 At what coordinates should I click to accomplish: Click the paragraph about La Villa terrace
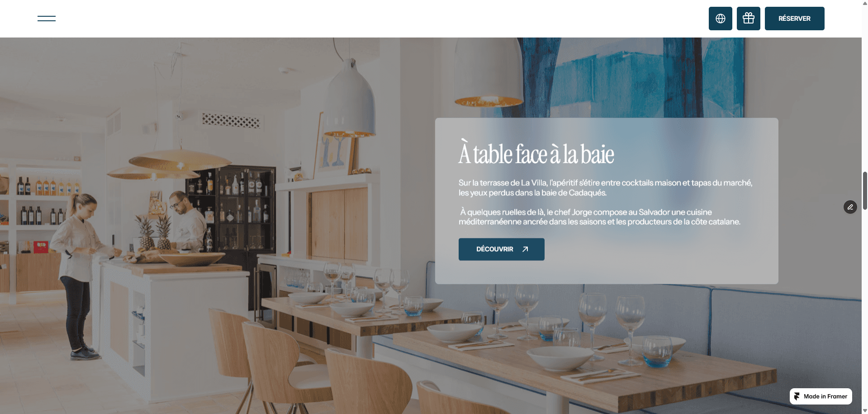[x=605, y=188]
